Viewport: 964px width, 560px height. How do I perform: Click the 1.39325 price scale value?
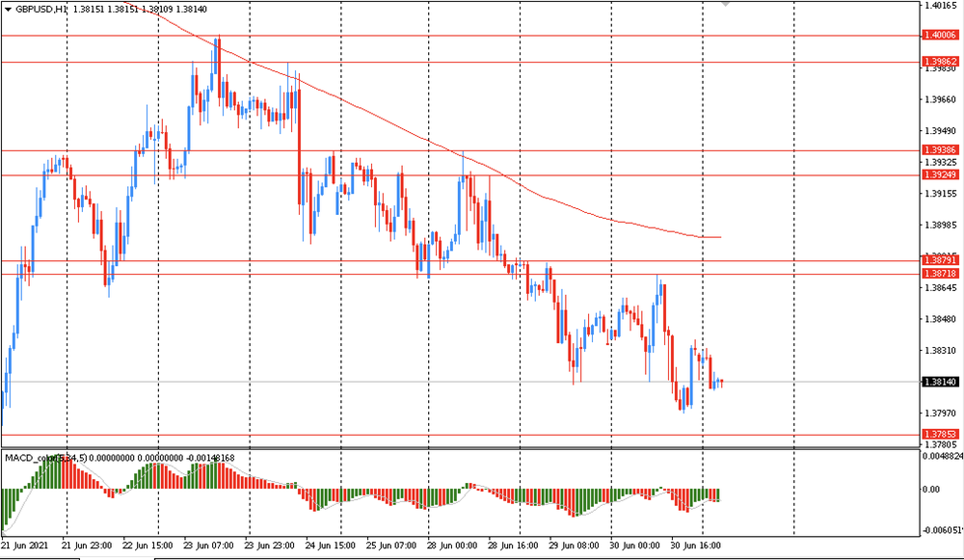coord(941,162)
